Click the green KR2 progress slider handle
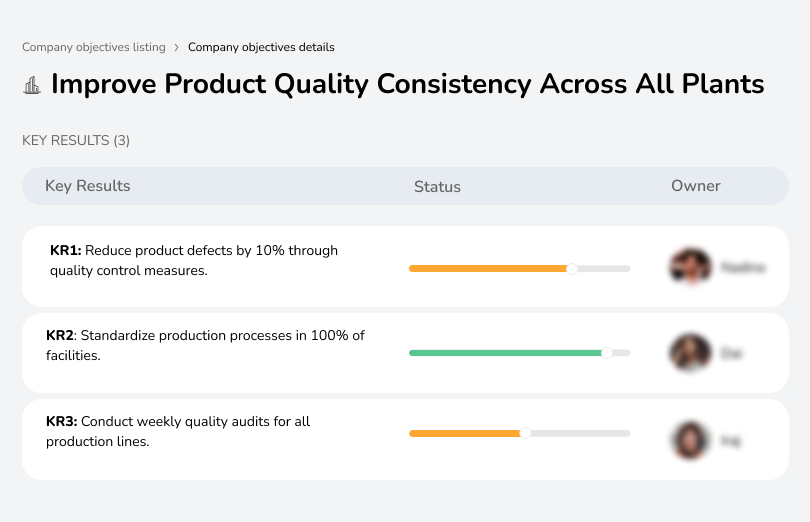Screen dimensions: 810x522 [606, 353]
